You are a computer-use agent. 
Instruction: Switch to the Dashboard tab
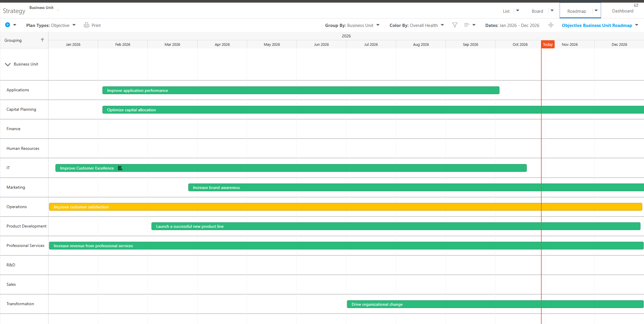click(623, 11)
